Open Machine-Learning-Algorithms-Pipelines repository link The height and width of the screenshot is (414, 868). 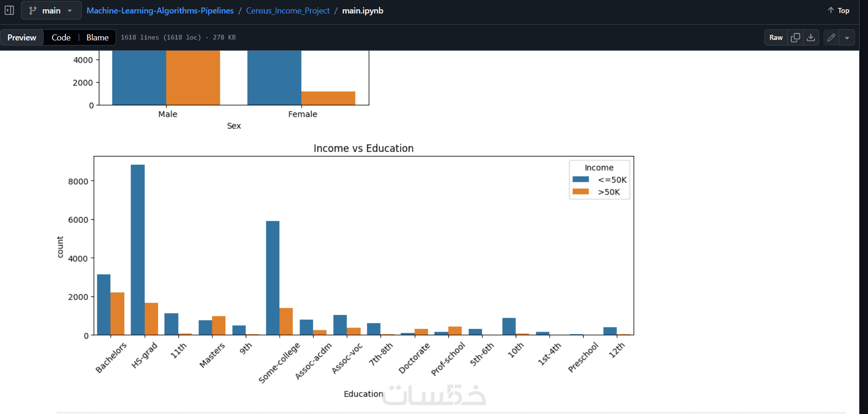[160, 11]
